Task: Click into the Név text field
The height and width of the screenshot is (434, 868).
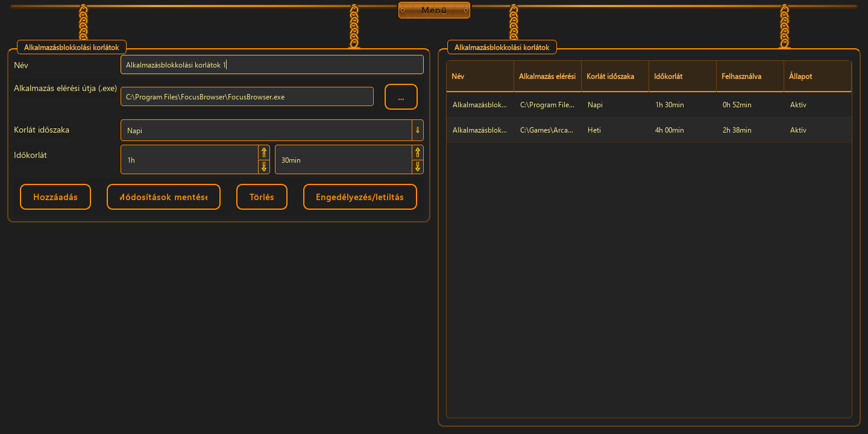Action: click(x=272, y=64)
